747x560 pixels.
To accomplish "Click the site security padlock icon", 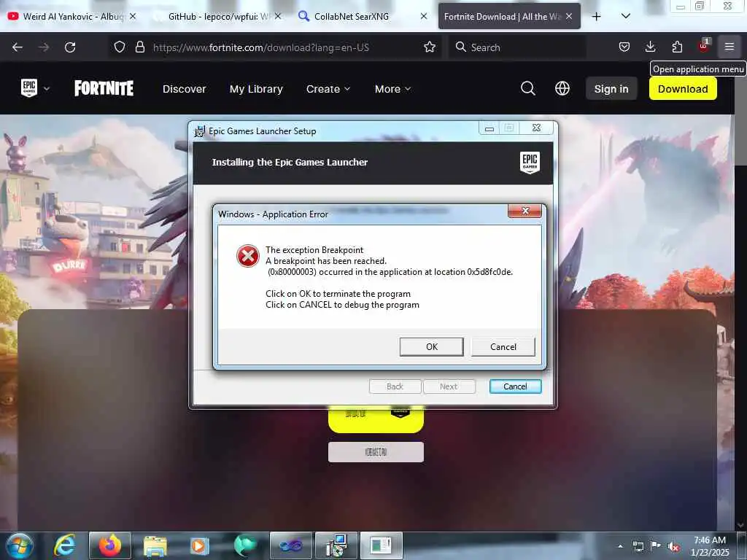I will click(139, 47).
